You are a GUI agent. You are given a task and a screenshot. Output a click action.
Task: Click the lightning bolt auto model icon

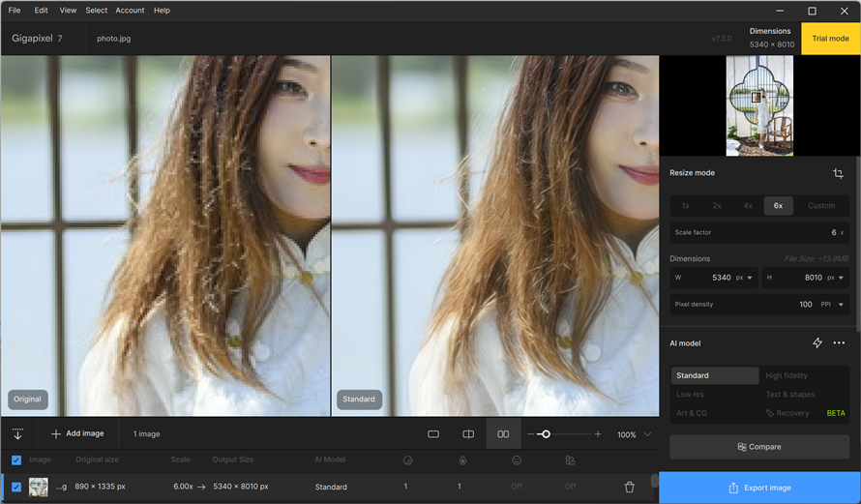click(817, 343)
